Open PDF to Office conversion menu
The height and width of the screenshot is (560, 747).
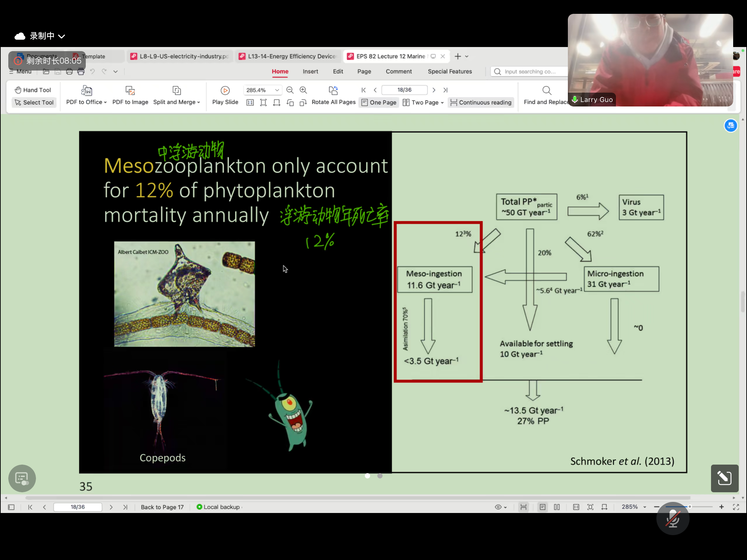(x=86, y=95)
